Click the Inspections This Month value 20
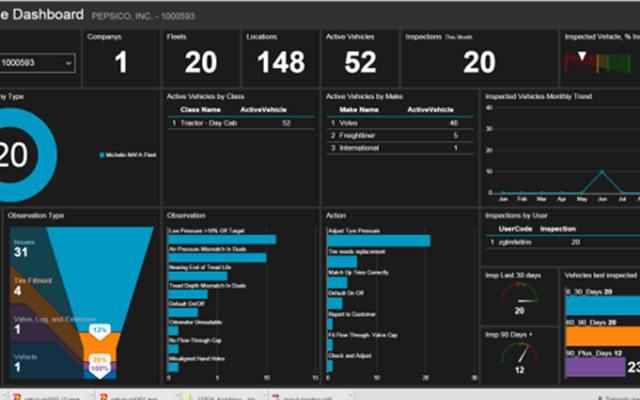 click(x=479, y=62)
